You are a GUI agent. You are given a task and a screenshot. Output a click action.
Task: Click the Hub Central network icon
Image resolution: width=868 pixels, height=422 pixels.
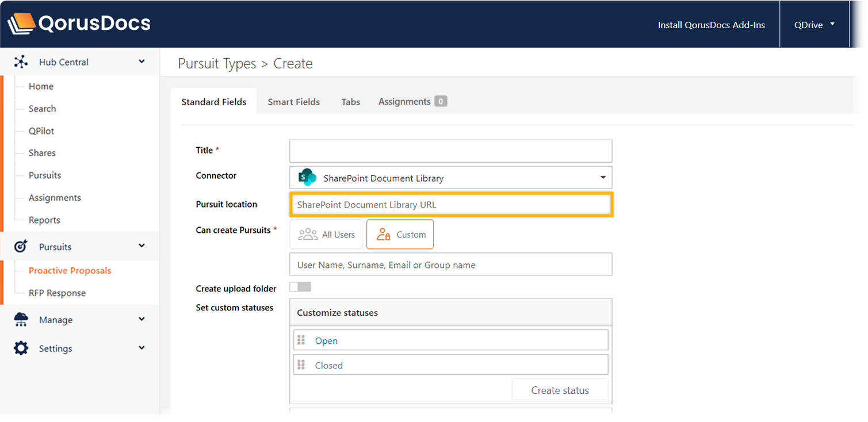[x=21, y=62]
